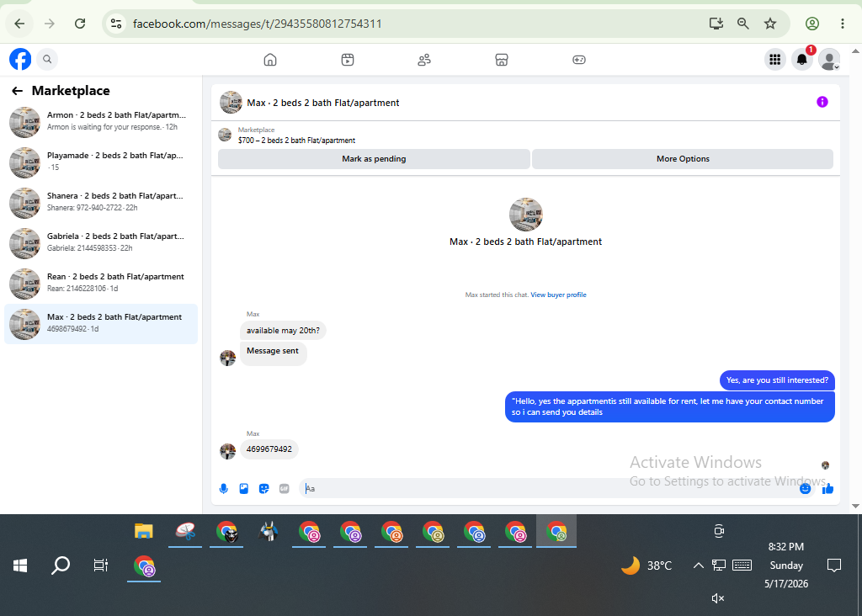Show hidden system tray icons
862x616 pixels.
click(698, 566)
